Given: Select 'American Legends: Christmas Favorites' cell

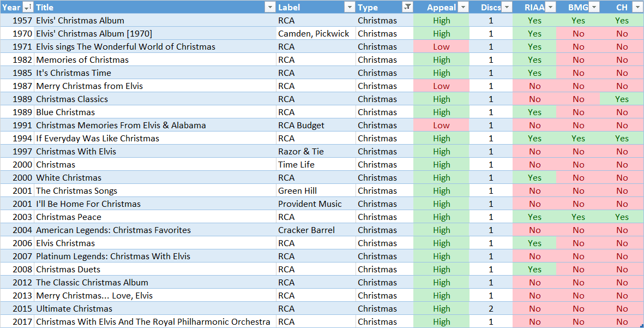Looking at the screenshot, I should point(155,230).
